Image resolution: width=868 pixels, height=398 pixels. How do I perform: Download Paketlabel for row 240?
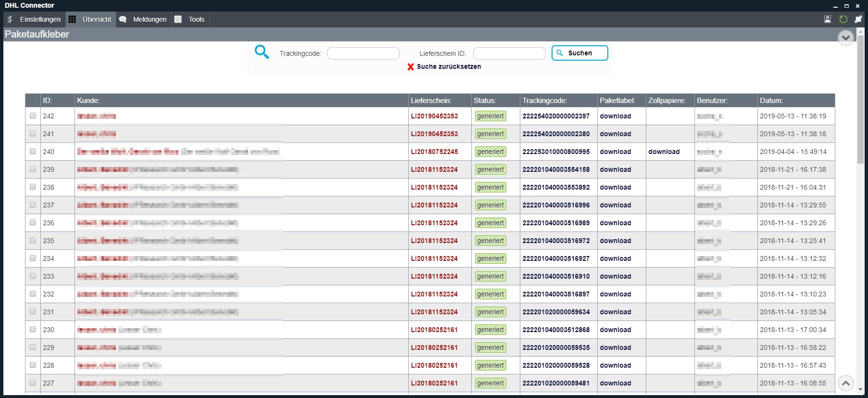click(x=615, y=152)
